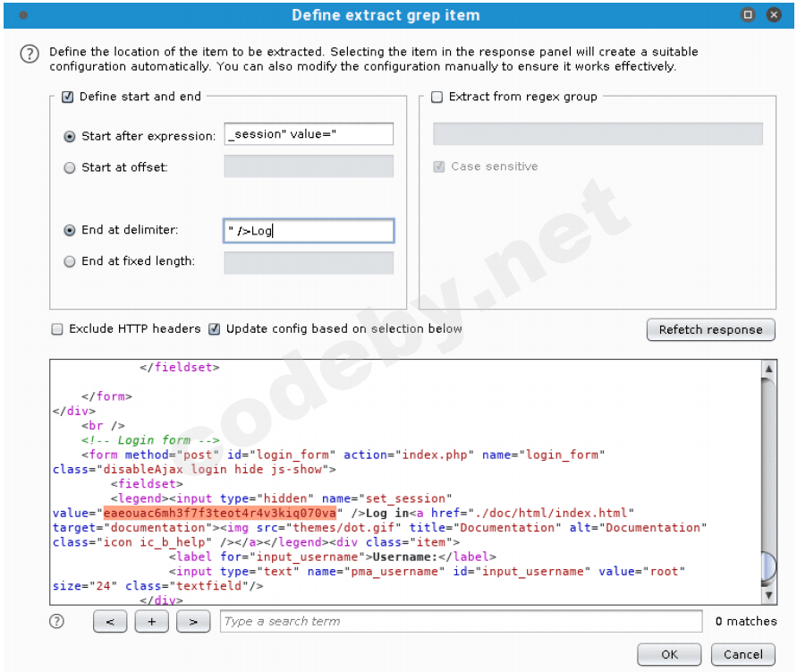Viewport: 797px width, 672px height.
Task: Maximize the Define extract grep item dialog
Action: 748,14
